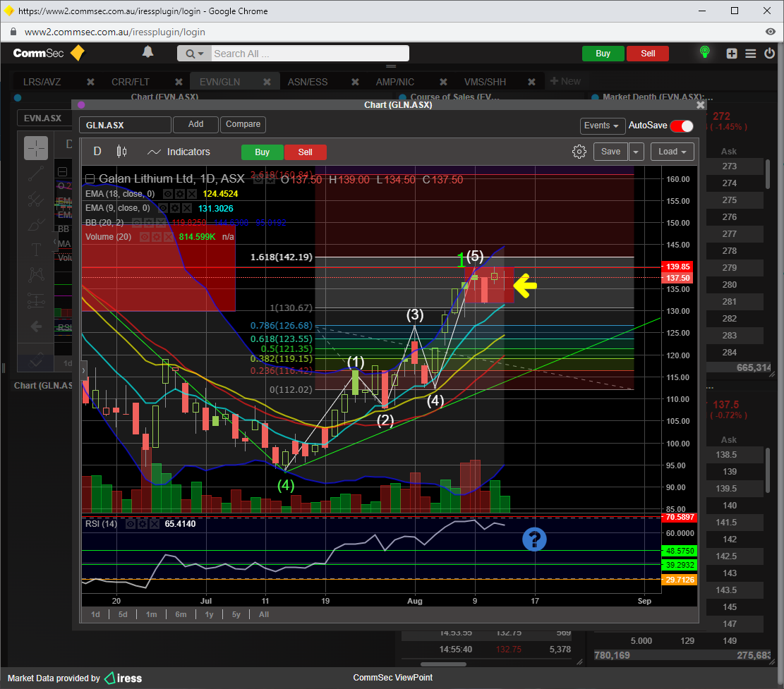Remove the RSI 14 indicator

click(x=155, y=523)
